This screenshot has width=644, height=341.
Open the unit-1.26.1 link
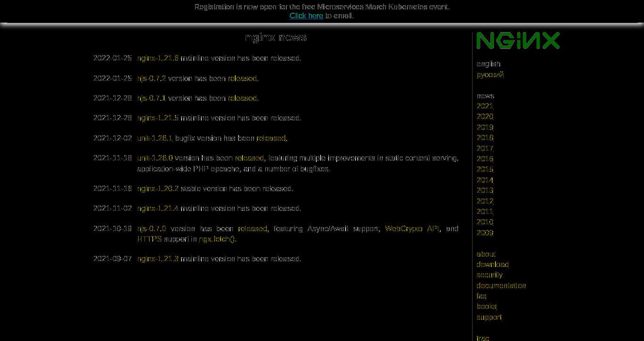tap(155, 138)
